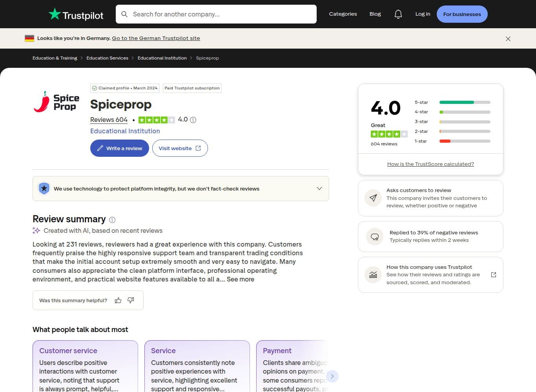
Task: Click the reply speech bubble icon
Action: 375,236
